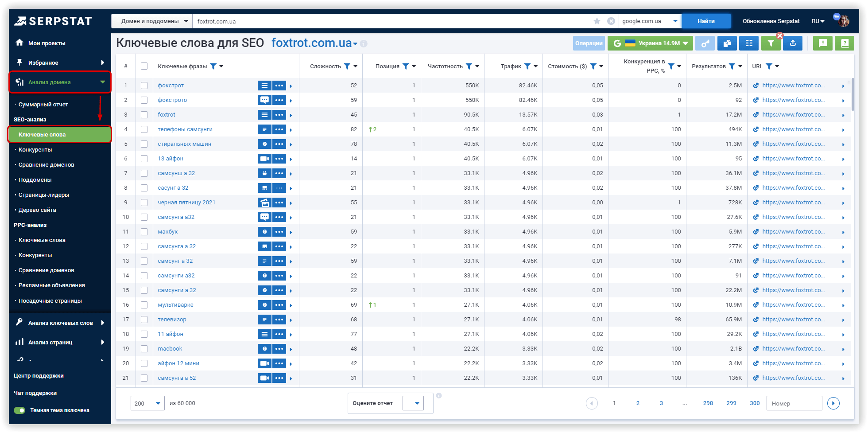Screen dimensions: 868x433
Task: Expand the Анализ страниц menu
Action: point(60,342)
